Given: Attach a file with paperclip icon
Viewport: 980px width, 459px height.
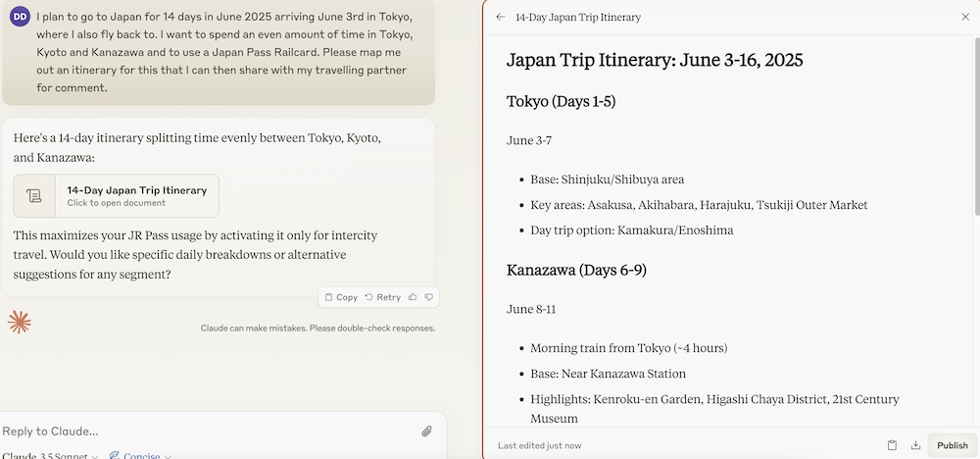Looking at the screenshot, I should (x=427, y=431).
